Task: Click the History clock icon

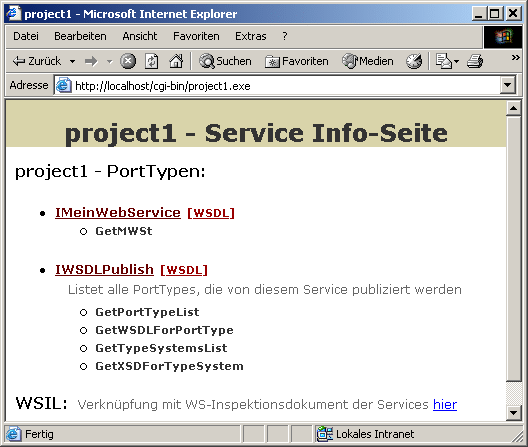Action: (414, 61)
